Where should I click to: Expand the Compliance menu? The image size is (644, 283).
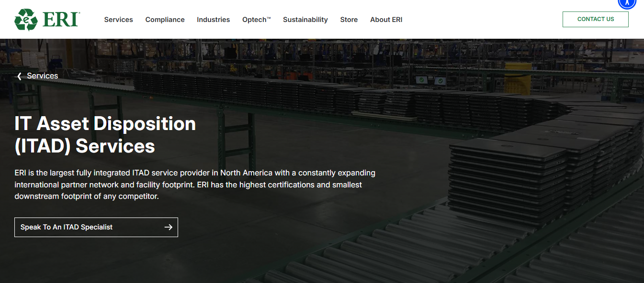click(x=165, y=20)
